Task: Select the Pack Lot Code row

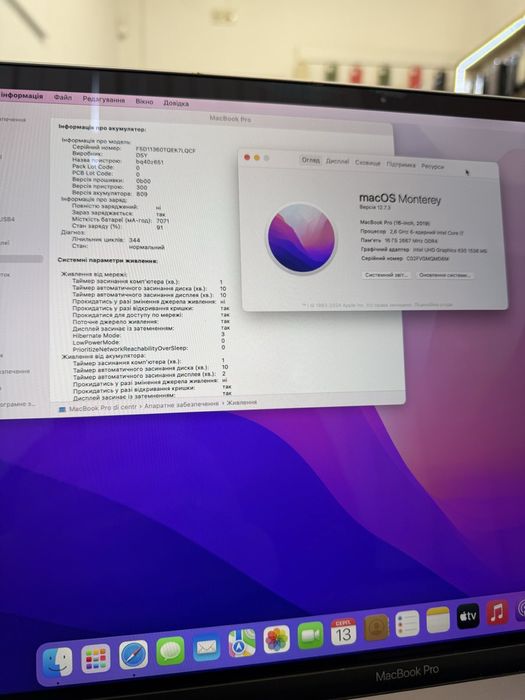Action: click(106, 167)
